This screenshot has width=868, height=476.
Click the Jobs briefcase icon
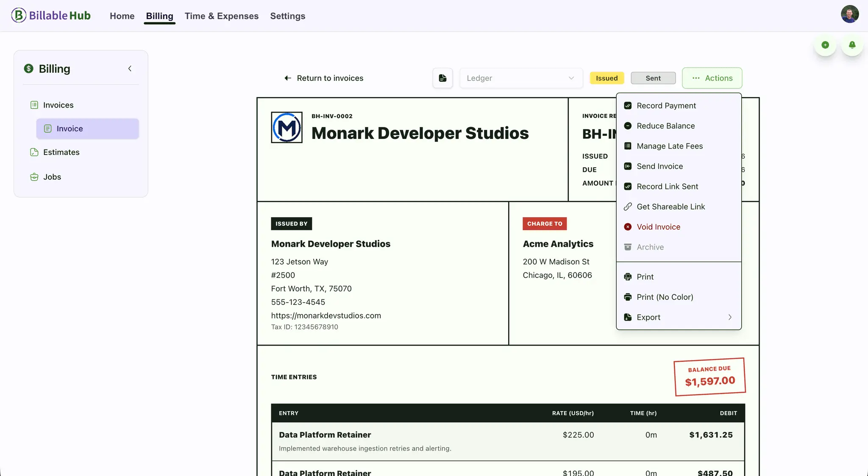(x=34, y=177)
